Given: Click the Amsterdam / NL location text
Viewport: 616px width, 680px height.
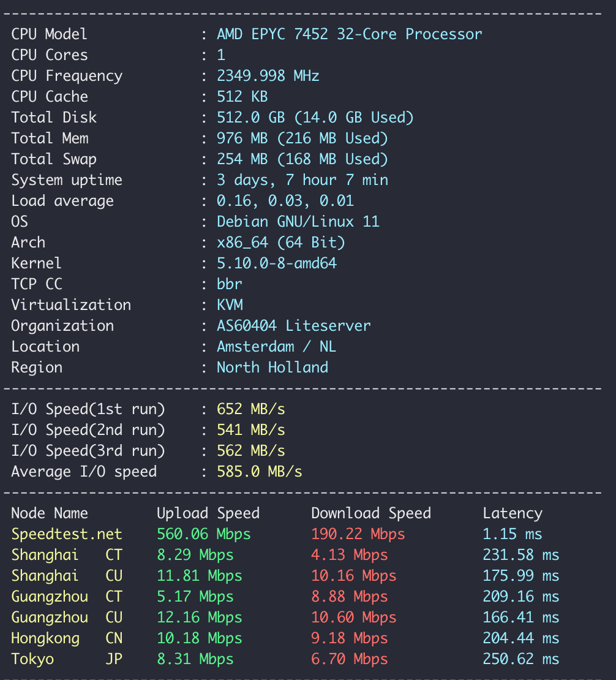Looking at the screenshot, I should 276,347.
